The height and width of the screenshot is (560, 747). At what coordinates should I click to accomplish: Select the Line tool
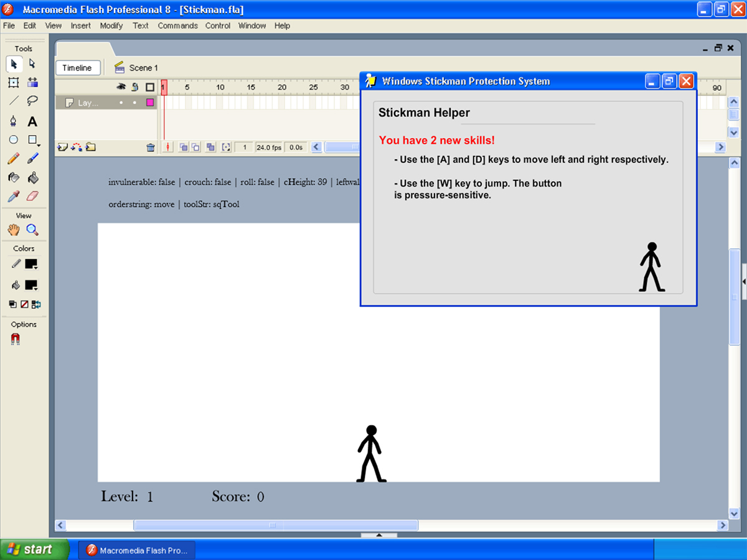tap(14, 101)
